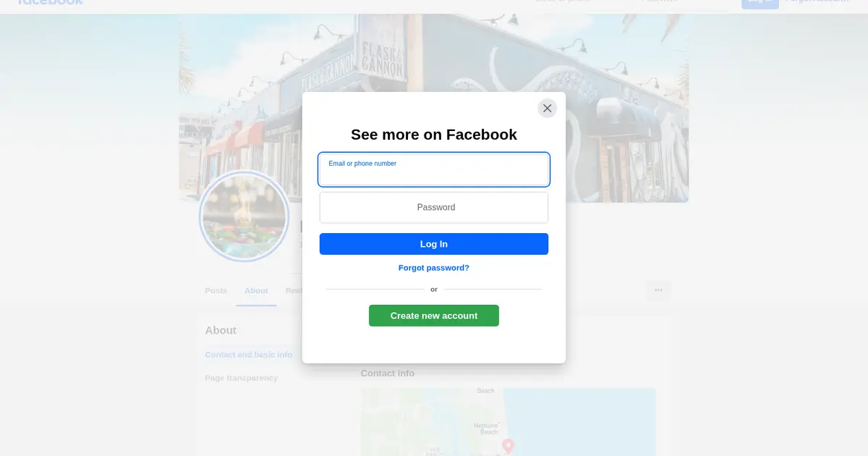
Task: Click the Password field in the dialog
Action: pos(434,207)
